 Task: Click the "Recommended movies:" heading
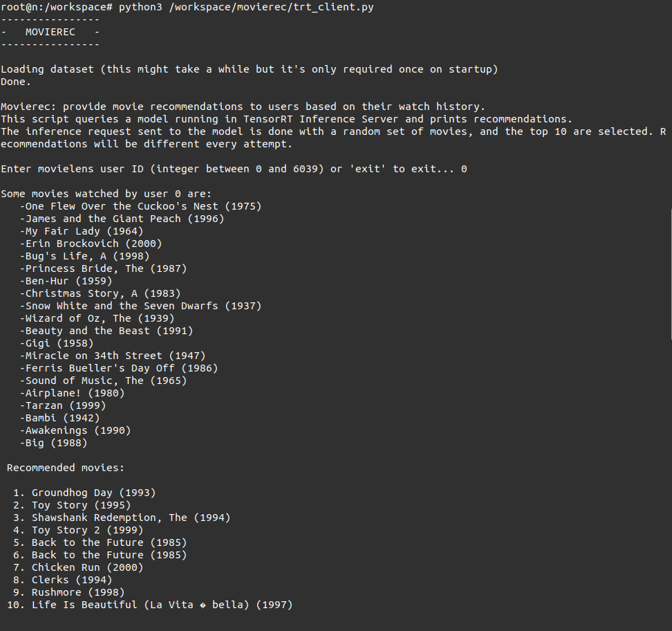click(x=66, y=468)
